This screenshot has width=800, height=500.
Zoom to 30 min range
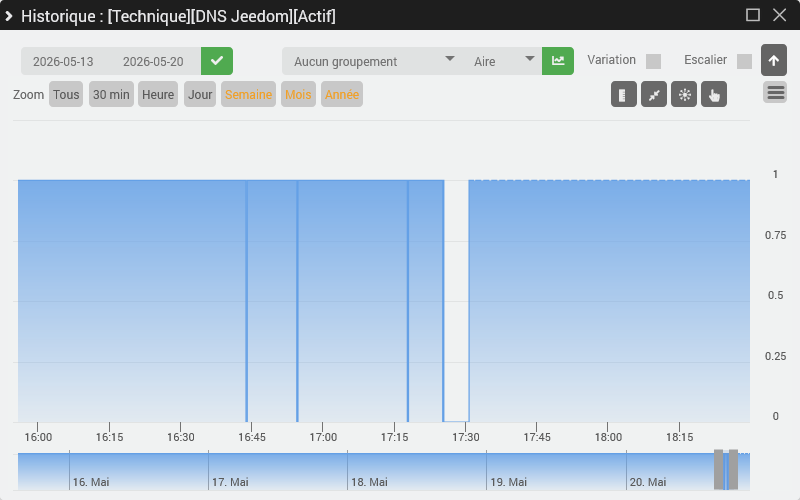click(111, 94)
